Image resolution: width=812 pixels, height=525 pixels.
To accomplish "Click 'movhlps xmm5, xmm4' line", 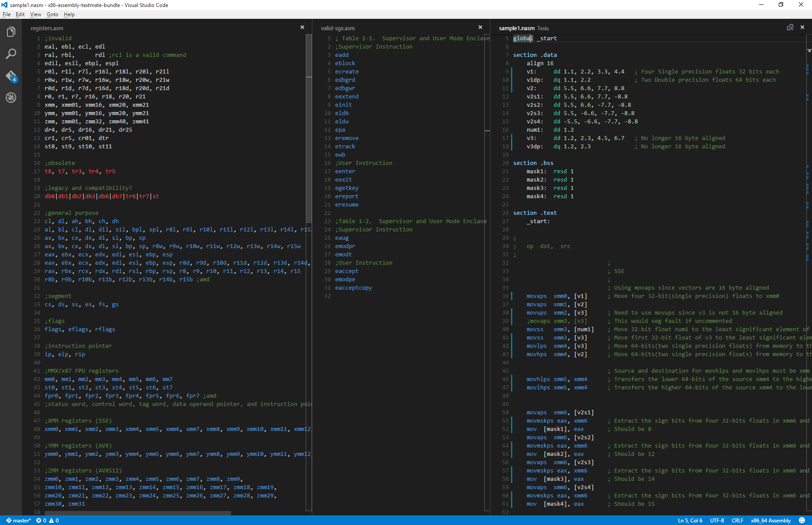I will [557, 379].
